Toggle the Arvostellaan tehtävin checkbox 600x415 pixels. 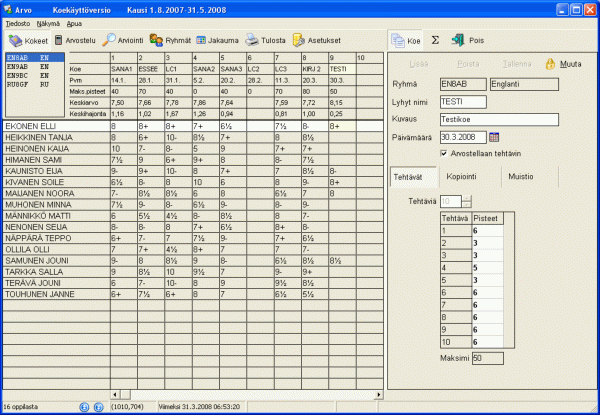[444, 153]
